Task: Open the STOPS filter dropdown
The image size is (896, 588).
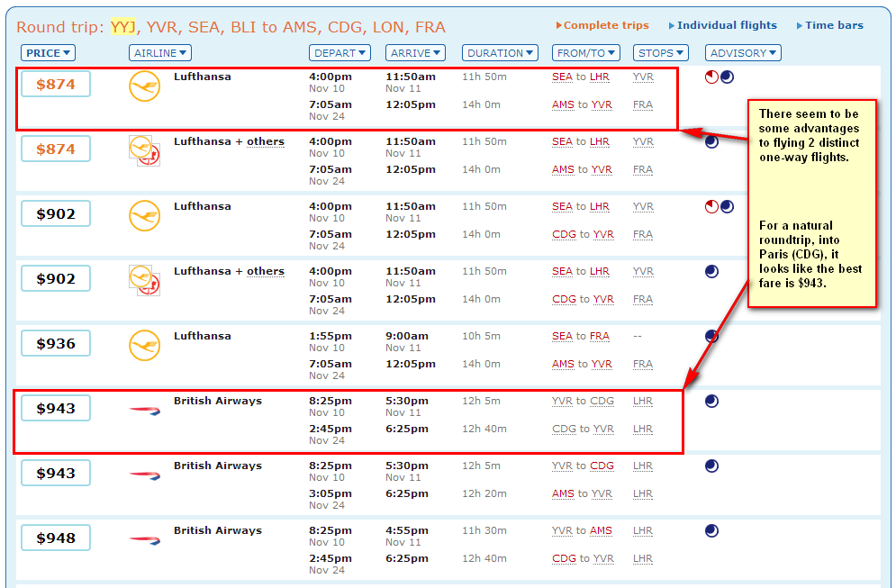Action: (661, 53)
